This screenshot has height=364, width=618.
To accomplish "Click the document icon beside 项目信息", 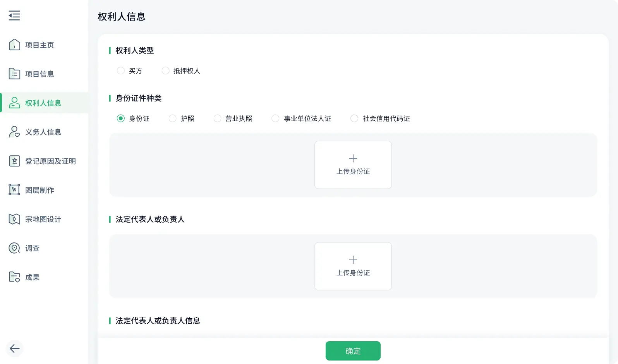I will tap(14, 74).
